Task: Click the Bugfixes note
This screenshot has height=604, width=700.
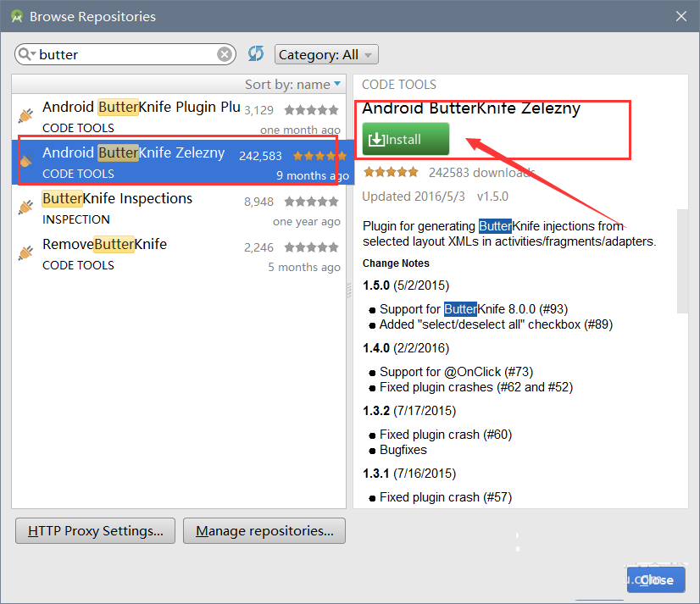Action: 403,450
